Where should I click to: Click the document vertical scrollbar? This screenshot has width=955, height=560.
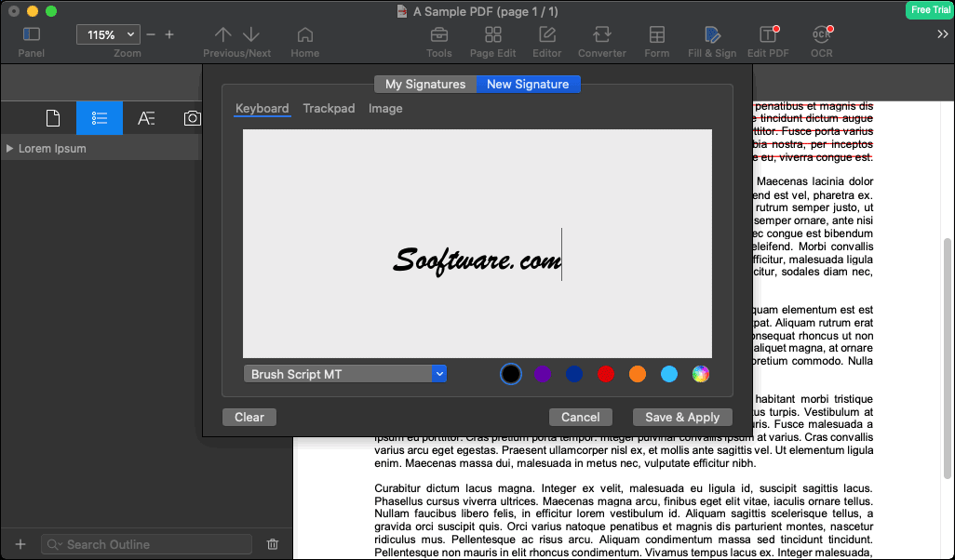[x=948, y=358]
